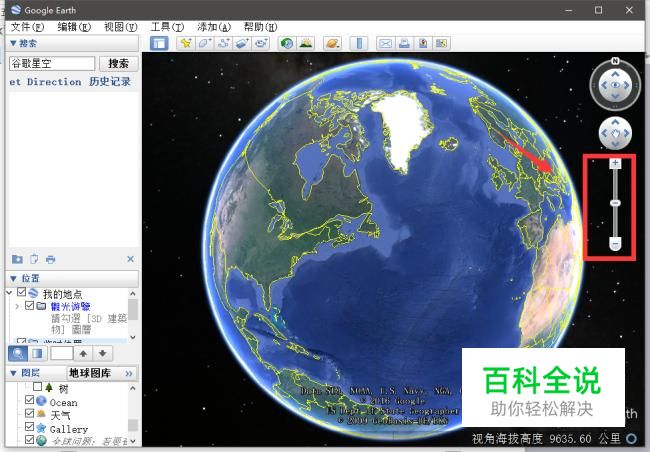Collapse the 位置 panel triangle

tap(13, 278)
